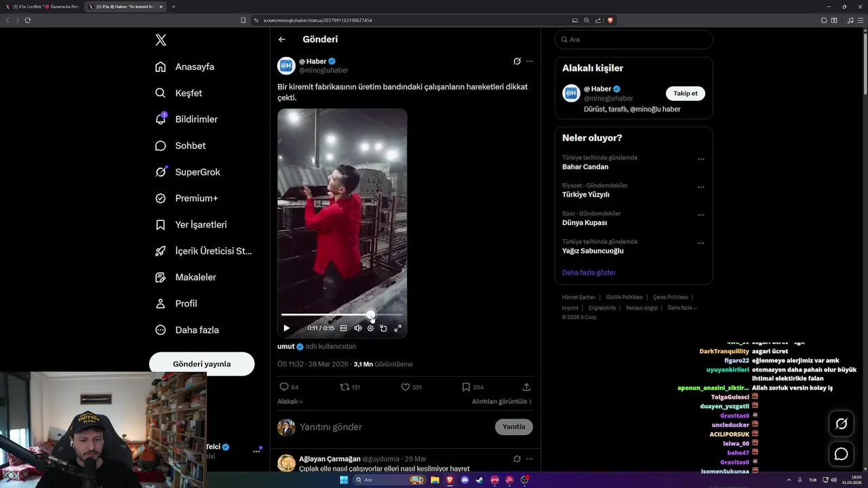Click the share icon on the post
Screen dimensions: 868x488
coord(526,387)
